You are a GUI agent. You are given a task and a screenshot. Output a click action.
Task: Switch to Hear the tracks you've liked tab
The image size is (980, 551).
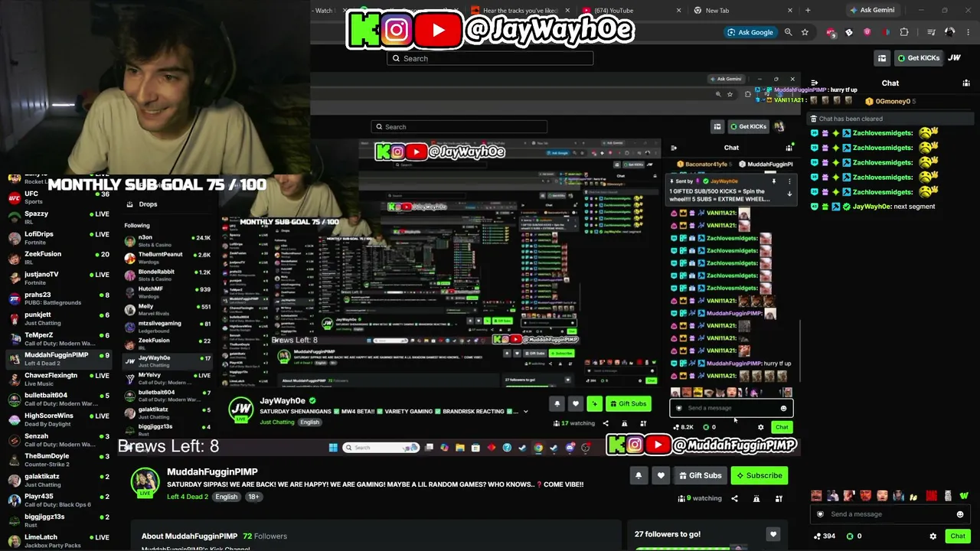tap(521, 11)
